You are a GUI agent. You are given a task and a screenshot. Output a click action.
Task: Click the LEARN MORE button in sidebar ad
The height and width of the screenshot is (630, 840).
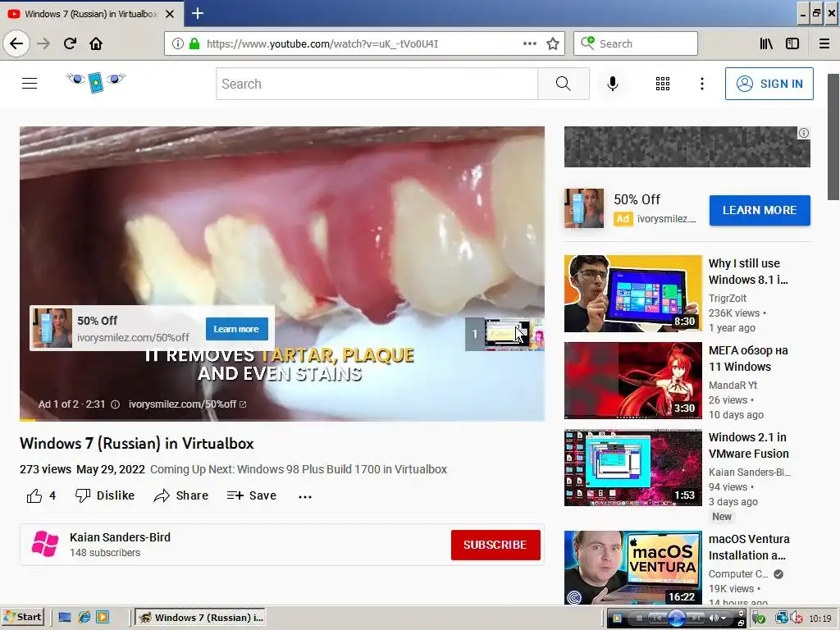760,210
